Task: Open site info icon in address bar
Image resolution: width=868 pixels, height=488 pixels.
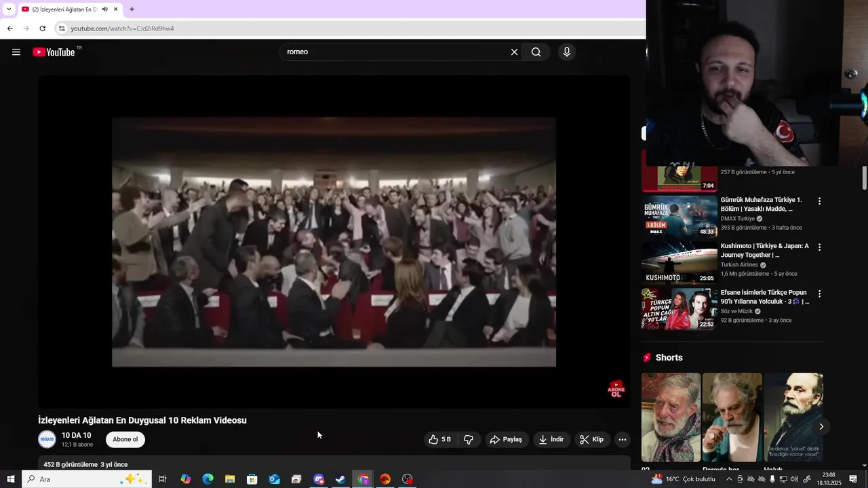Action: [x=62, y=28]
